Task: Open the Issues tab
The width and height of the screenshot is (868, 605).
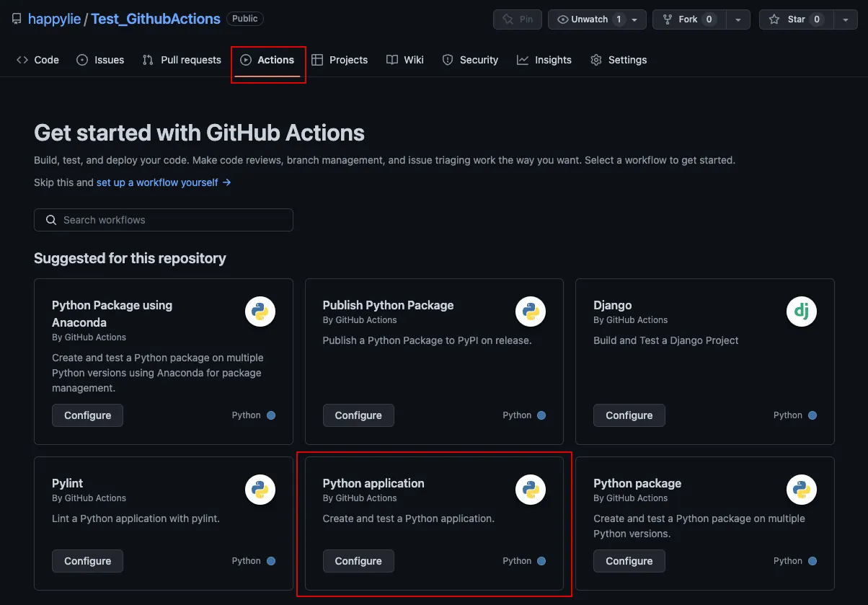Action: coord(100,60)
